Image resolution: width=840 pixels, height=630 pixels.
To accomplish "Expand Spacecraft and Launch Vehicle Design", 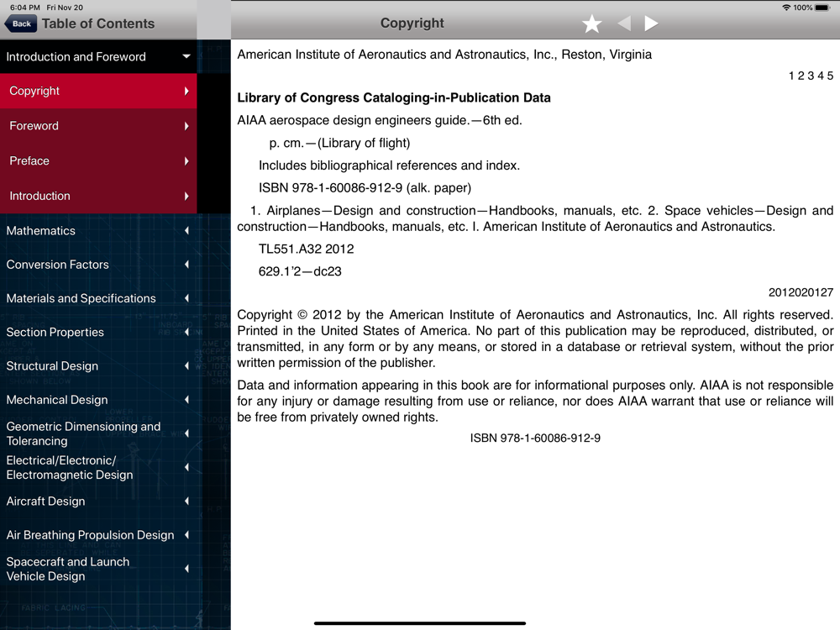I will click(x=98, y=569).
